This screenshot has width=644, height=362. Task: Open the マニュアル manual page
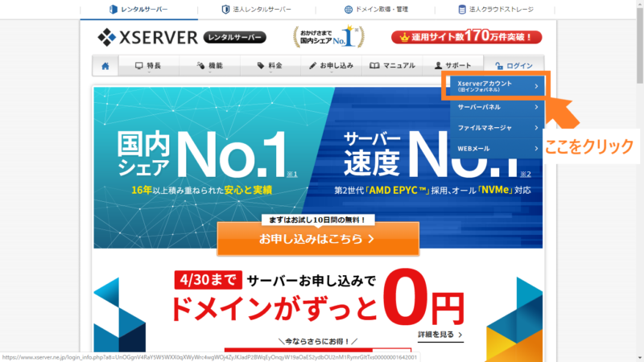point(392,66)
